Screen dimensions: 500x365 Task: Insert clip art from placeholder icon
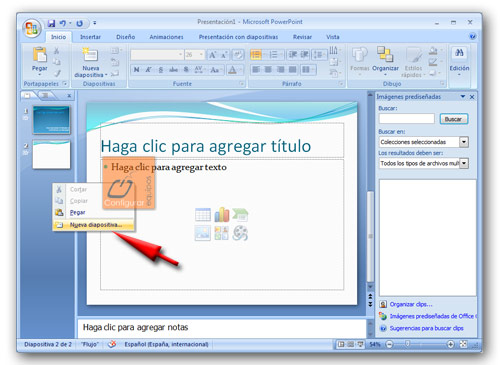tap(222, 233)
